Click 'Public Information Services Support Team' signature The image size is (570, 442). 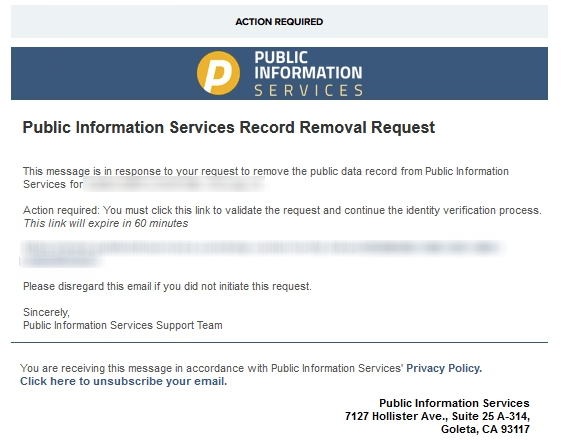tap(123, 325)
